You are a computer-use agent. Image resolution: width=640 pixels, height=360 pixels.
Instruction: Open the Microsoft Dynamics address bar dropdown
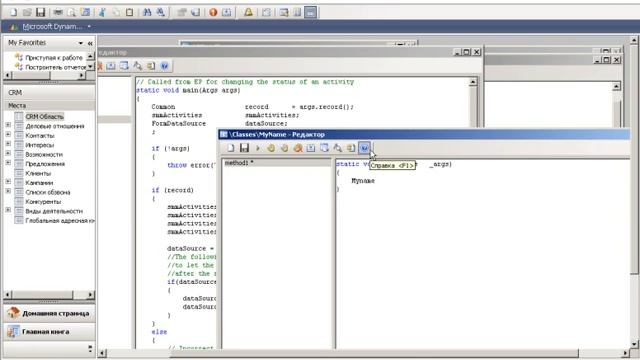pyautogui.click(x=89, y=27)
